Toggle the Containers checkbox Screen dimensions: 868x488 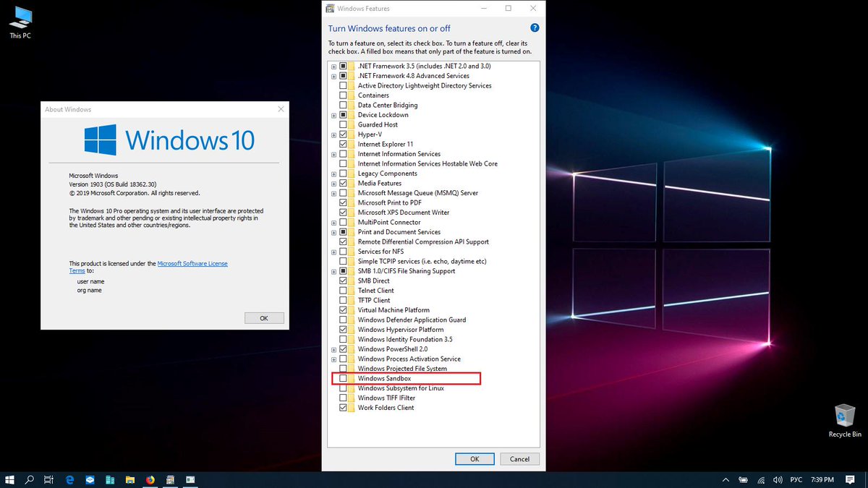pos(344,95)
